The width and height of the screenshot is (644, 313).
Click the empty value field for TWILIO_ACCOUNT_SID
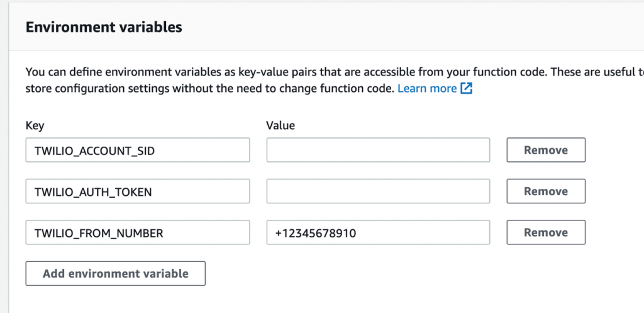(x=378, y=150)
